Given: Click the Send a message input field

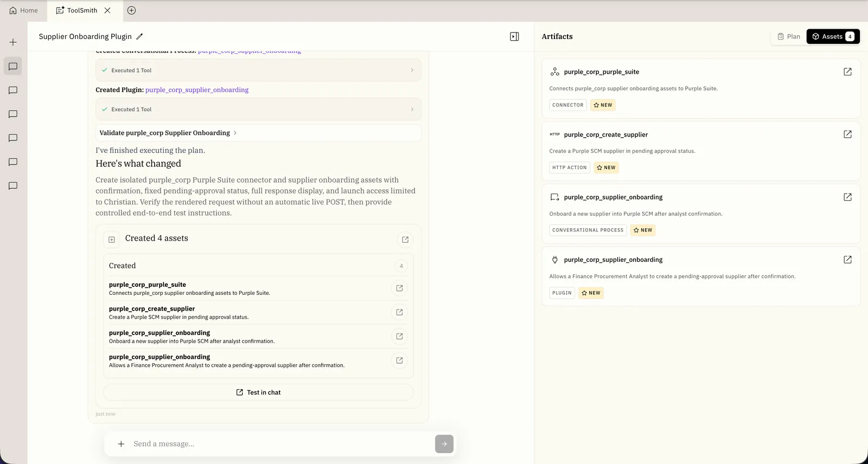Looking at the screenshot, I should [281, 444].
